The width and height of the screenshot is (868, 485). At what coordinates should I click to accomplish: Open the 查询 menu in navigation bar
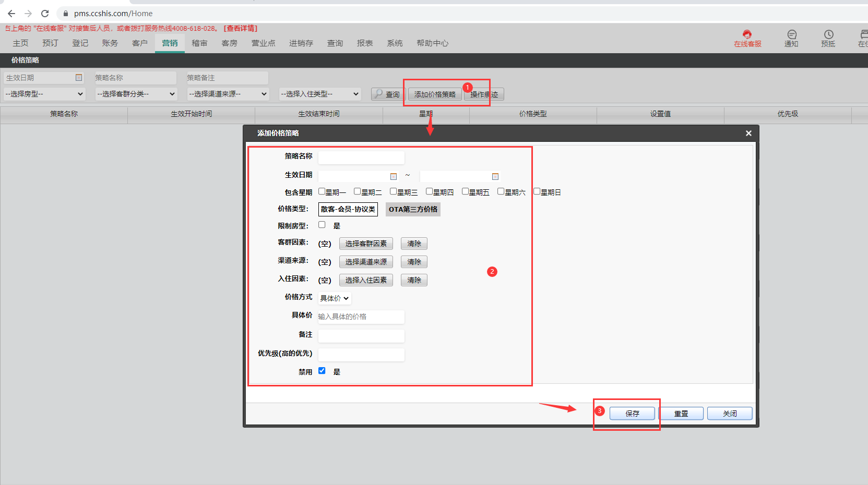335,43
